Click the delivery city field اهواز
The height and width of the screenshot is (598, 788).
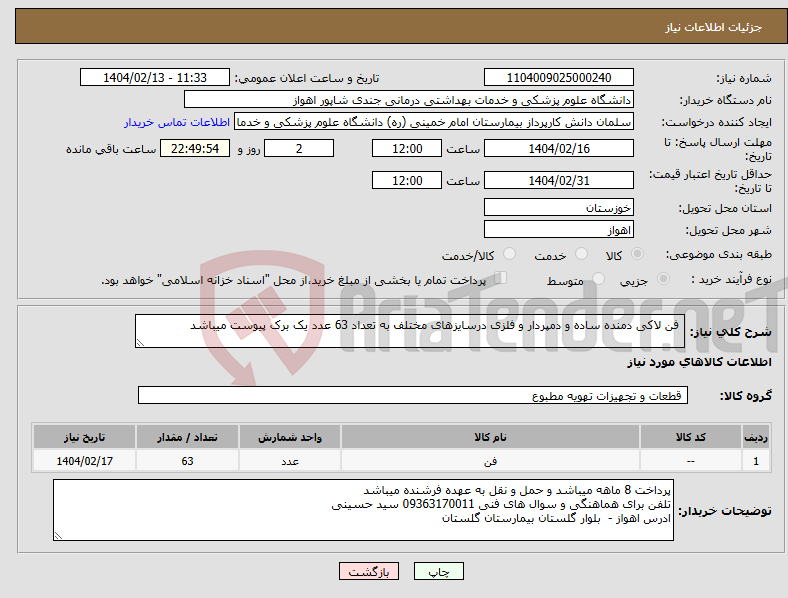[x=558, y=230]
